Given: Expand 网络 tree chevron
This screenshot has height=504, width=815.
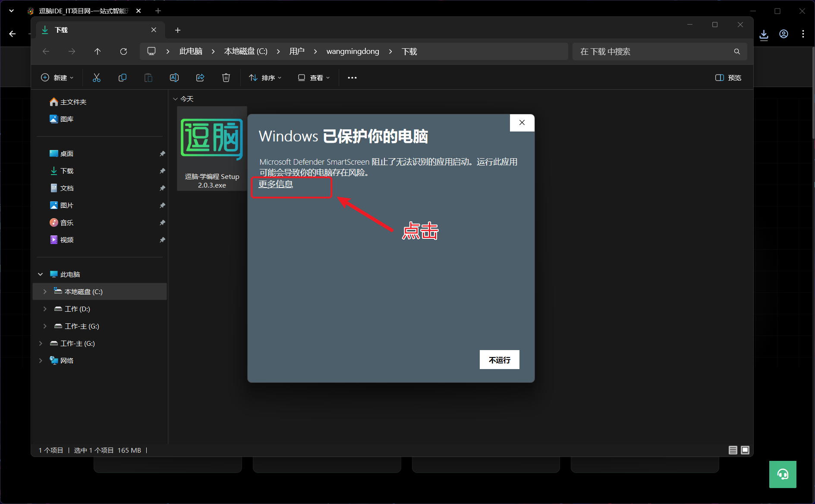Looking at the screenshot, I should pyautogui.click(x=41, y=360).
